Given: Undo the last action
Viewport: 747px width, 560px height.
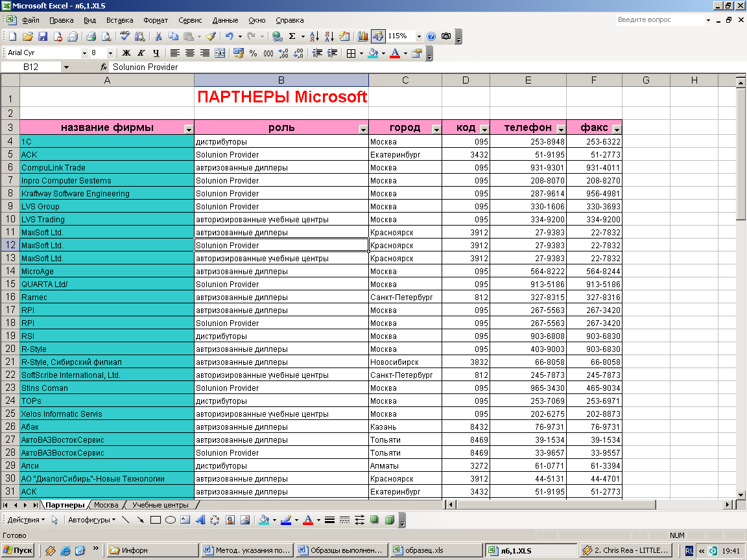Looking at the screenshot, I should [229, 36].
